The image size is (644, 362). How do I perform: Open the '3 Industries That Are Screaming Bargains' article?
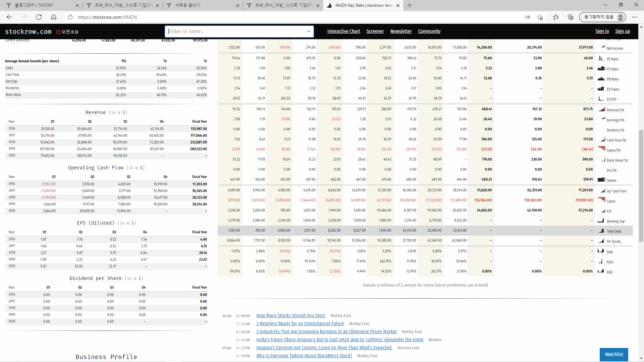[x=326, y=331]
